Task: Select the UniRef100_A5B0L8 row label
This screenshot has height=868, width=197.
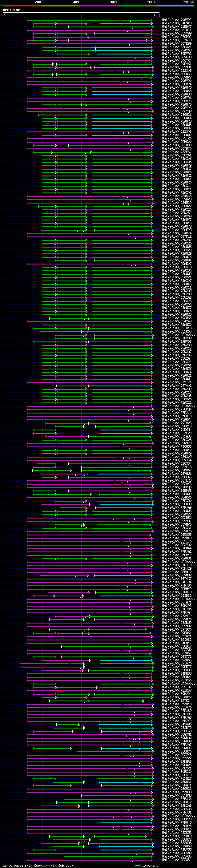Action: tap(177, 416)
